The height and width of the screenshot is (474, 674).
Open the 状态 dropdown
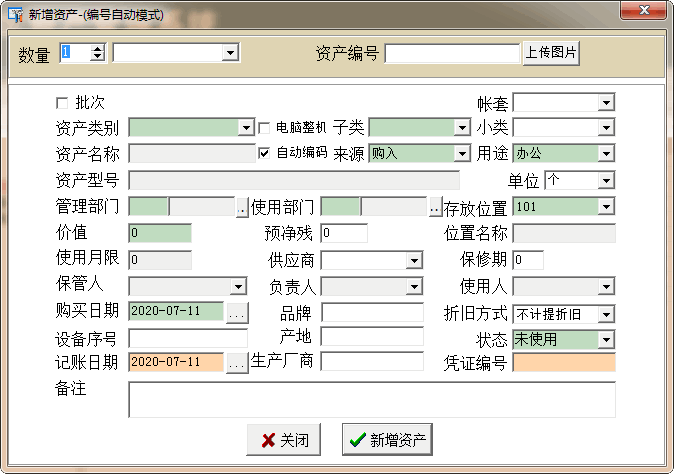[x=606, y=340]
